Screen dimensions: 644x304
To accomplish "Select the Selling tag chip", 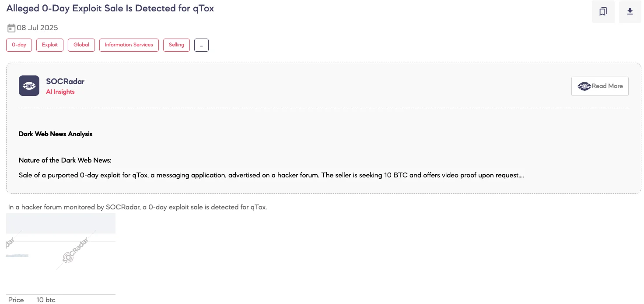I will (176, 45).
